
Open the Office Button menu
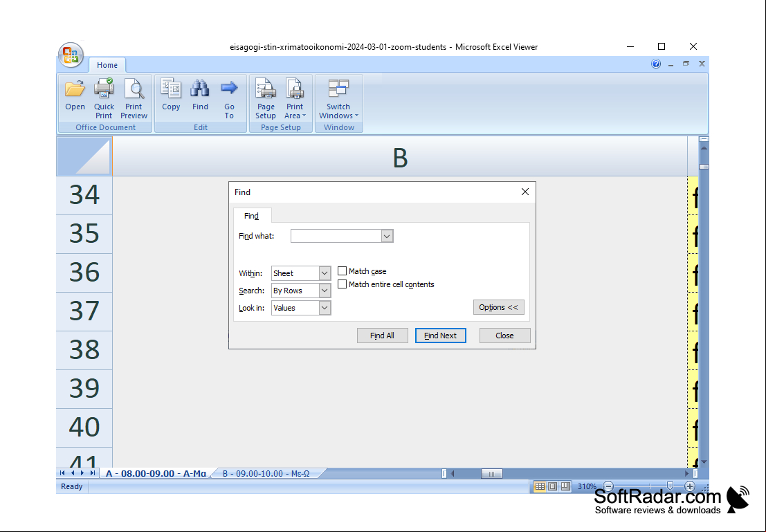(x=71, y=55)
